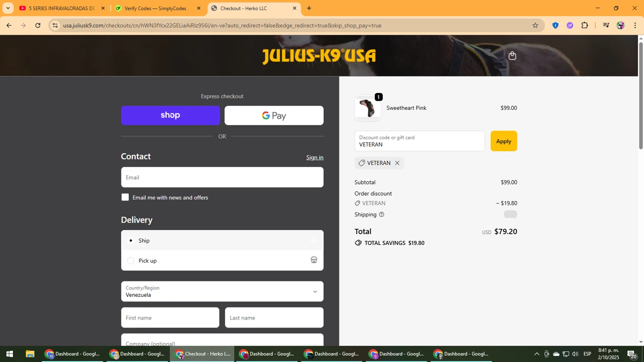Click the browser address bar URL
644x362 pixels.
[222, 25]
